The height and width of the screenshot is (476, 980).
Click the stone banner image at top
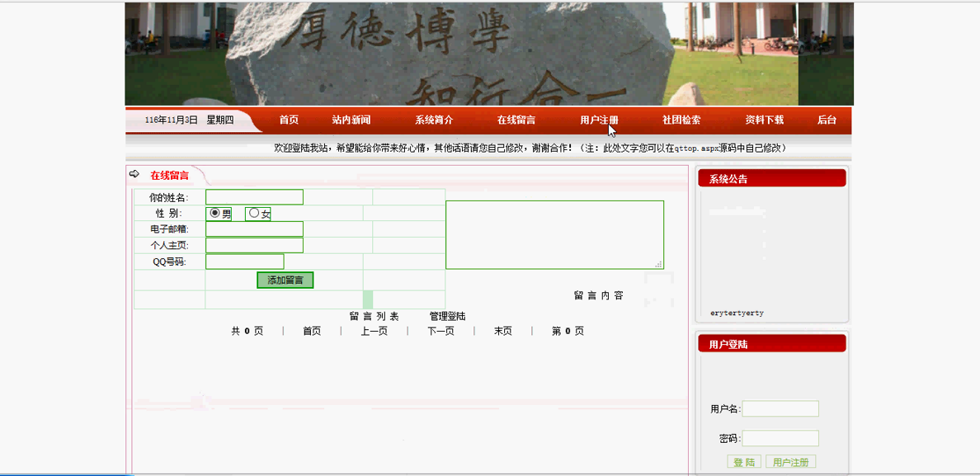tap(489, 54)
